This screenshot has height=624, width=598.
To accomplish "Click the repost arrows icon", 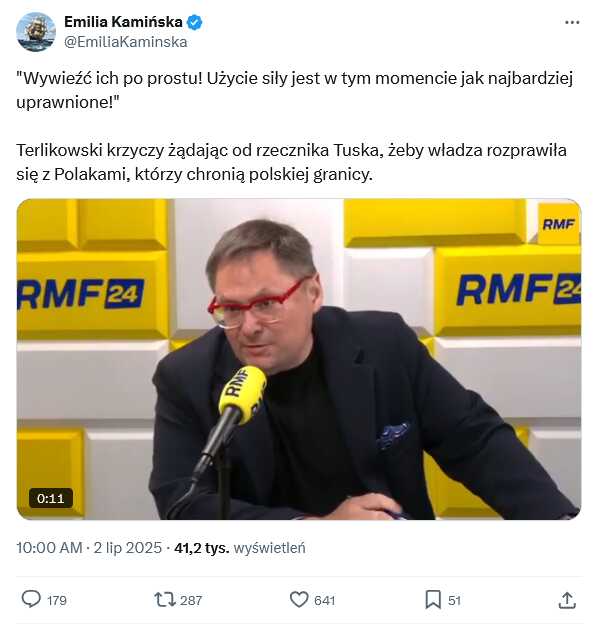I will click(x=165, y=600).
